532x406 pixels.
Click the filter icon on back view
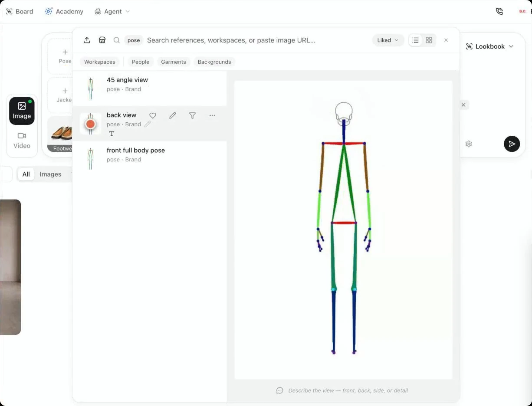point(192,115)
